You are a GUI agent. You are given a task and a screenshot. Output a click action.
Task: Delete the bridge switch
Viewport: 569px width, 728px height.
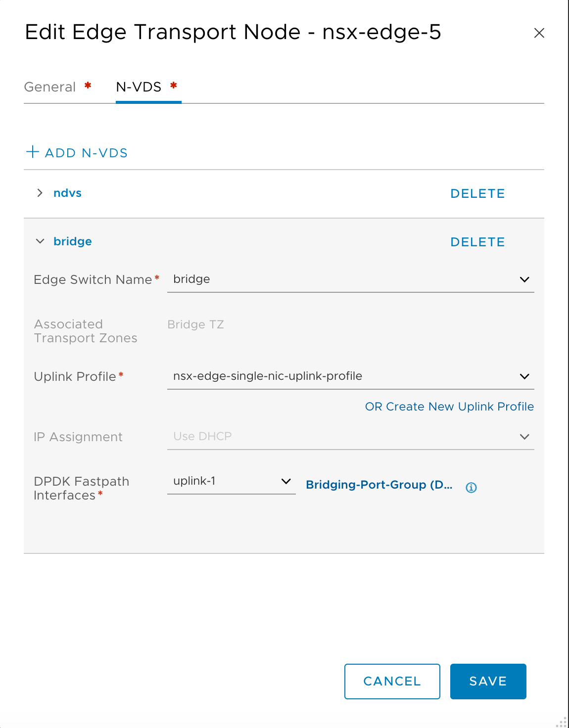477,242
